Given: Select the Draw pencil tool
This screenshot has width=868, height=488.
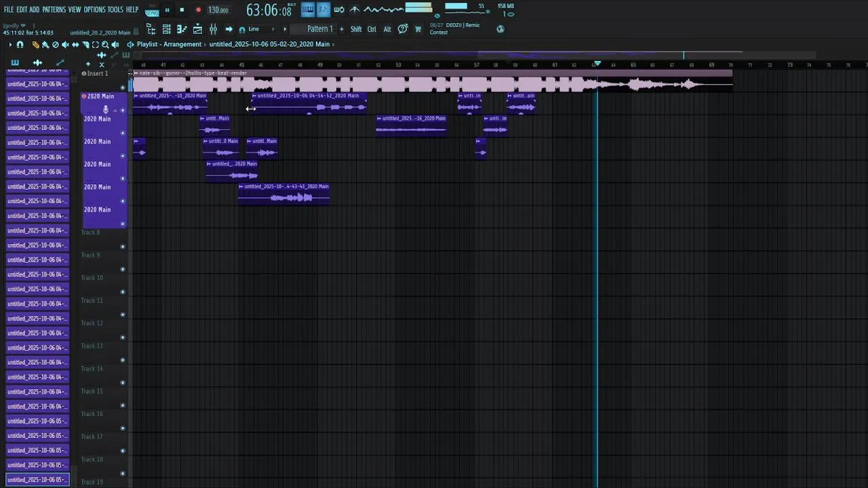Looking at the screenshot, I should [35, 45].
